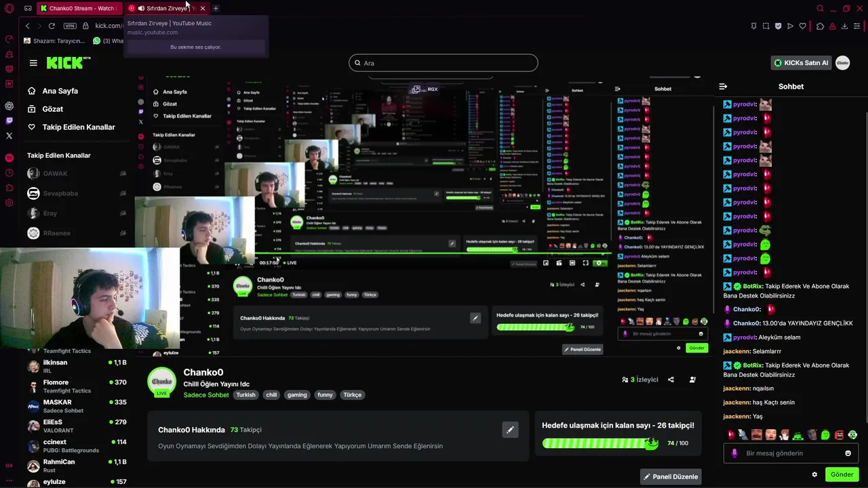The height and width of the screenshot is (488, 868).
Task: Select the chill tag
Action: (271, 394)
